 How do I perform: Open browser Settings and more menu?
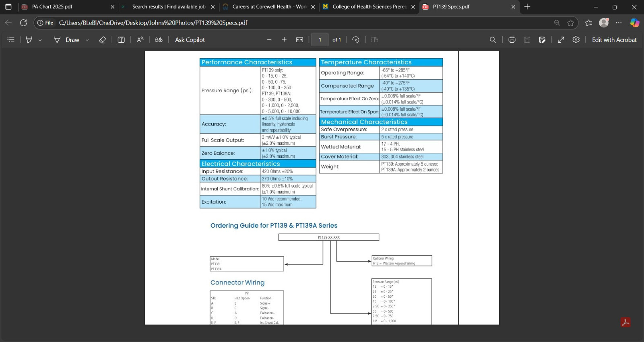coord(619,23)
